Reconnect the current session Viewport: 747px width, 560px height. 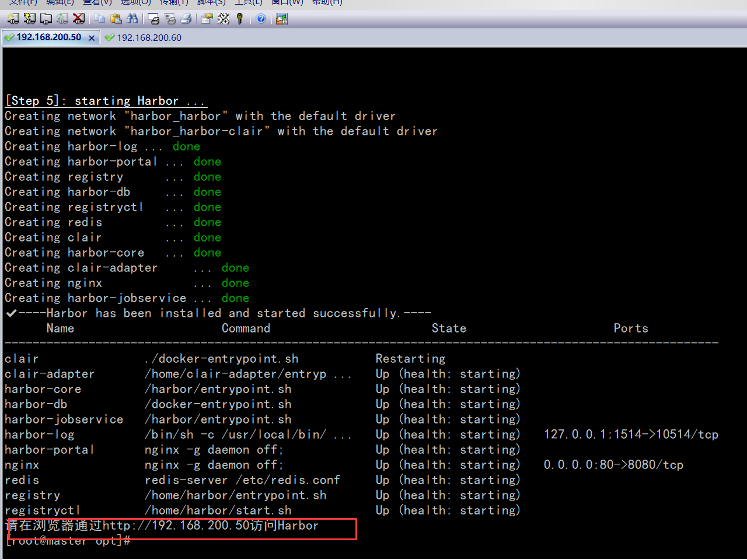tap(61, 18)
